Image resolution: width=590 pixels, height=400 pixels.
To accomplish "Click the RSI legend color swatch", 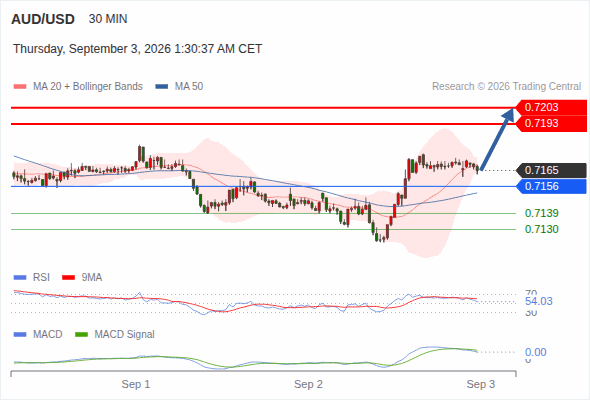I will [20, 278].
